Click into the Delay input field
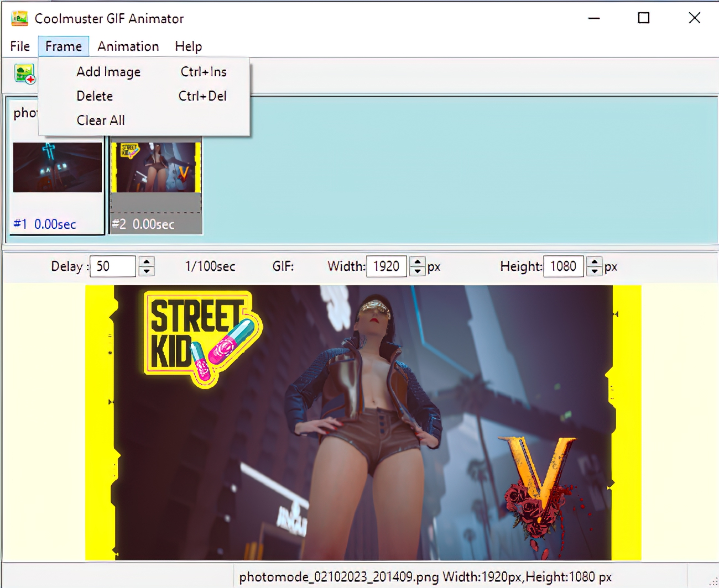The height and width of the screenshot is (588, 719). pyautogui.click(x=113, y=266)
